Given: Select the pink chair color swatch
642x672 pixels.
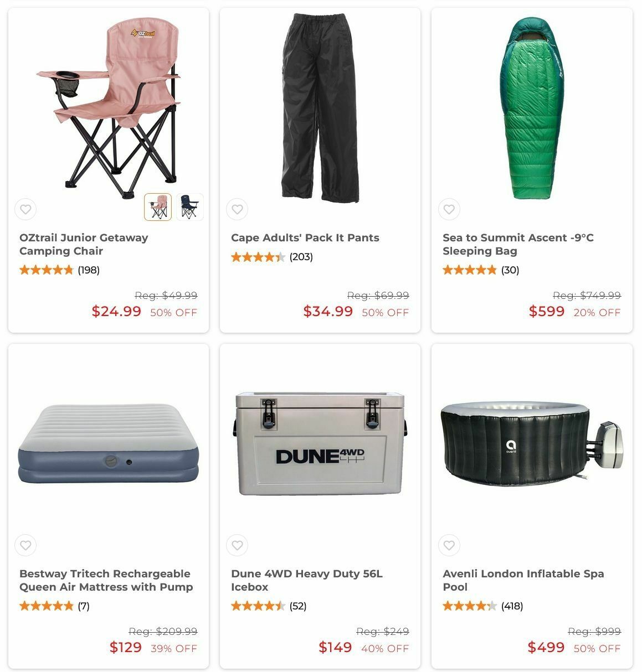Looking at the screenshot, I should coord(158,207).
